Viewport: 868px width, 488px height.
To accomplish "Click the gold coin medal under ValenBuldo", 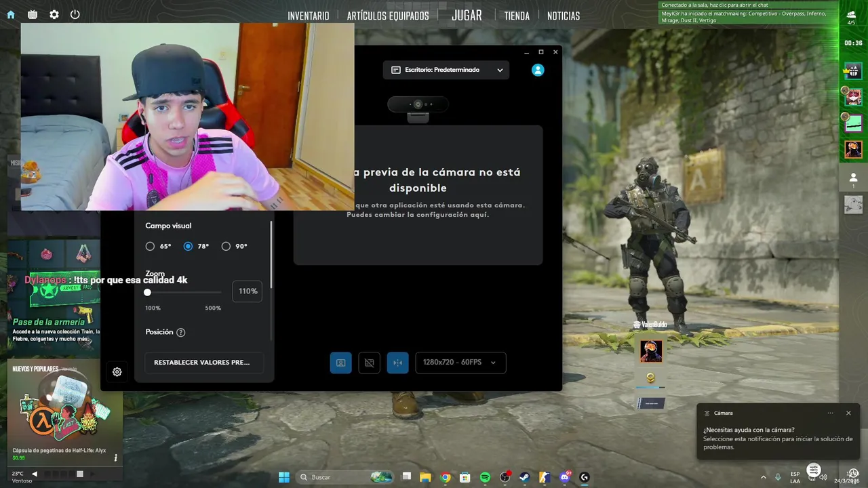I will (x=651, y=378).
